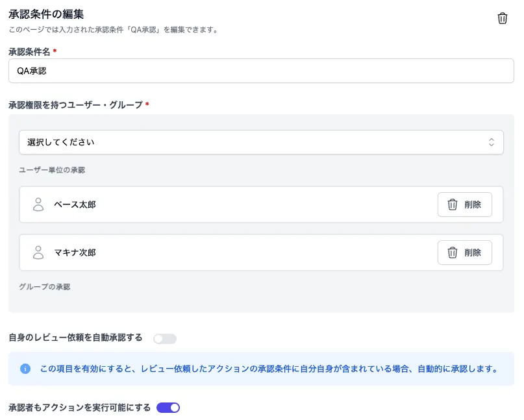Screen dimensions: 524x420
Task: Edit the 承認条件名 field containing QA承認
Action: tap(261, 71)
